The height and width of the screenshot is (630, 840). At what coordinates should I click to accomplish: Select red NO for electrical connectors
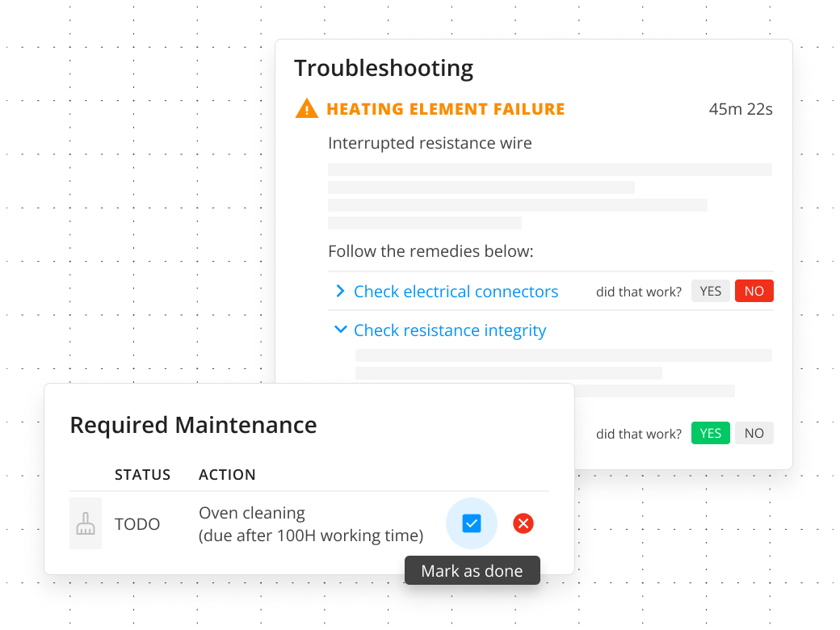754,291
